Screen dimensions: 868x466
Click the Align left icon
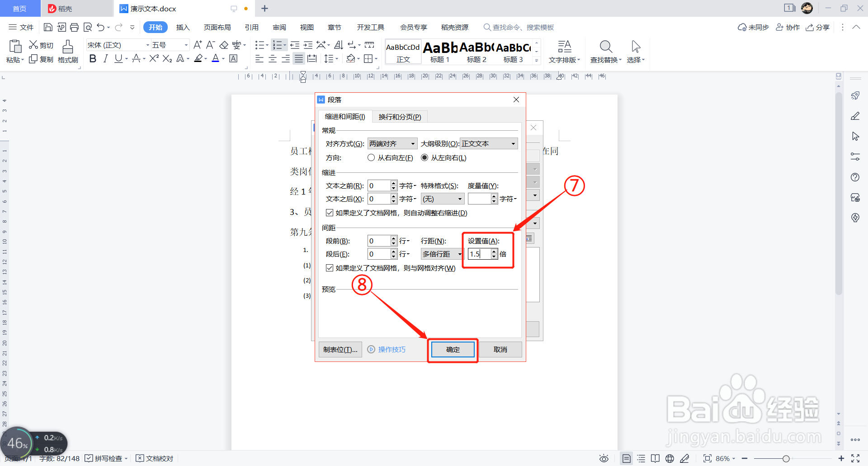point(259,59)
